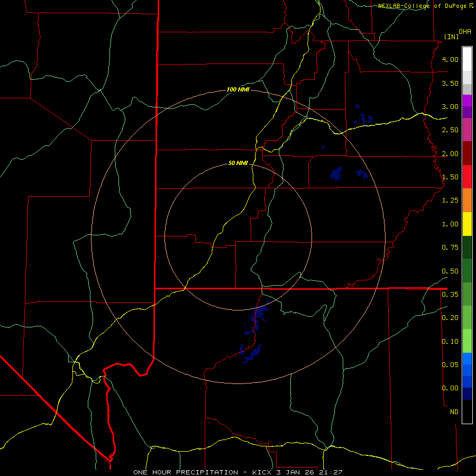The height and width of the screenshot is (476, 476).
Task: Click the '1.25' legend value
Action: [450, 200]
